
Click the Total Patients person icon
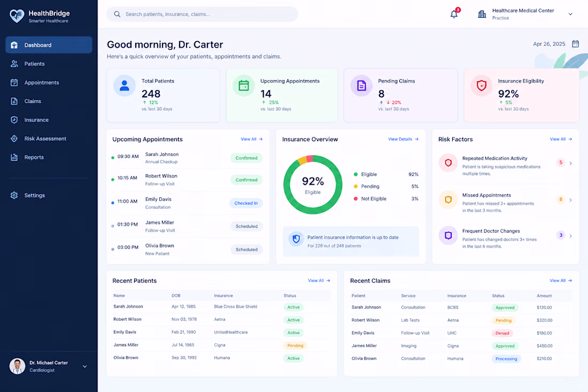[125, 86]
